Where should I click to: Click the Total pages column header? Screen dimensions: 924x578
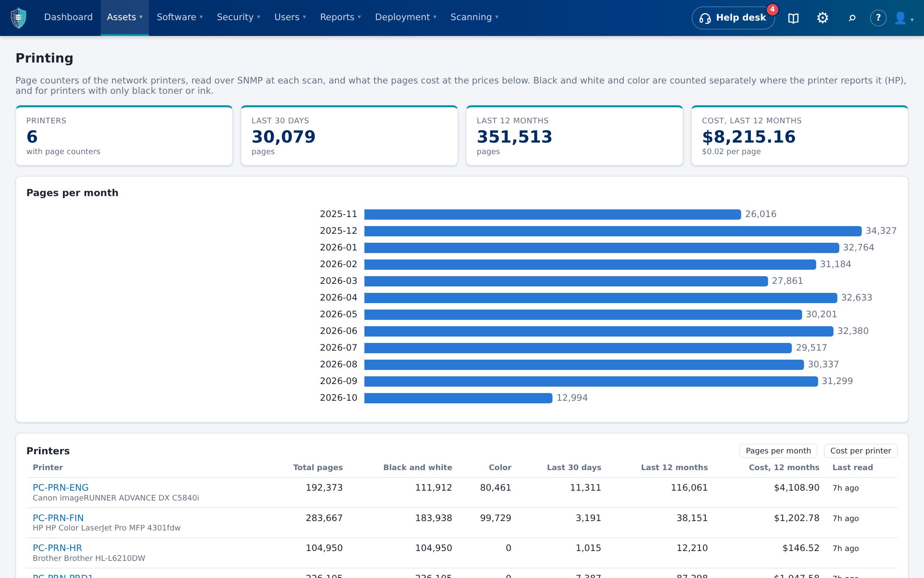pos(318,468)
